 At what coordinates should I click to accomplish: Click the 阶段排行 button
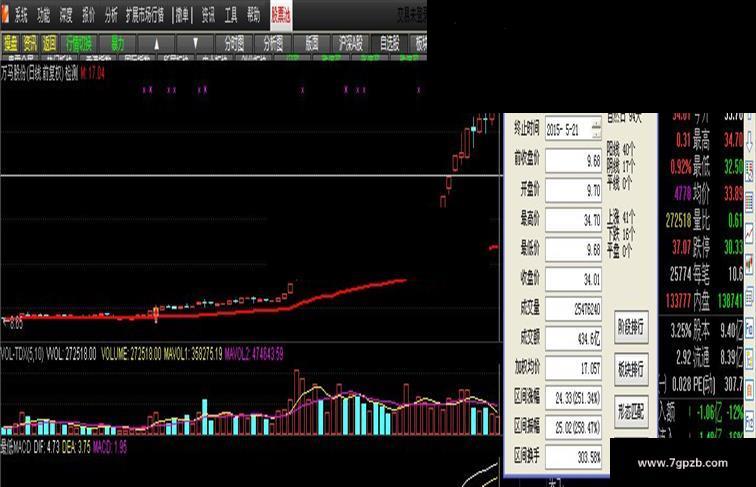pos(631,327)
